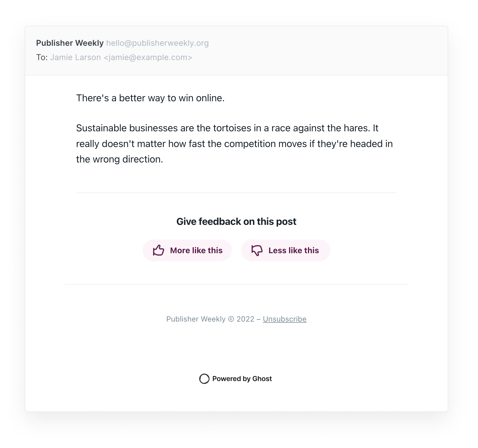Click the Powered by Ghost badge text
478x448 pixels.
click(x=242, y=379)
